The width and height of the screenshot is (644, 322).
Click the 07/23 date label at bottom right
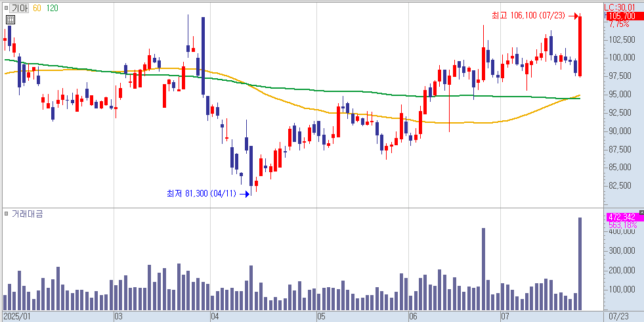click(619, 317)
